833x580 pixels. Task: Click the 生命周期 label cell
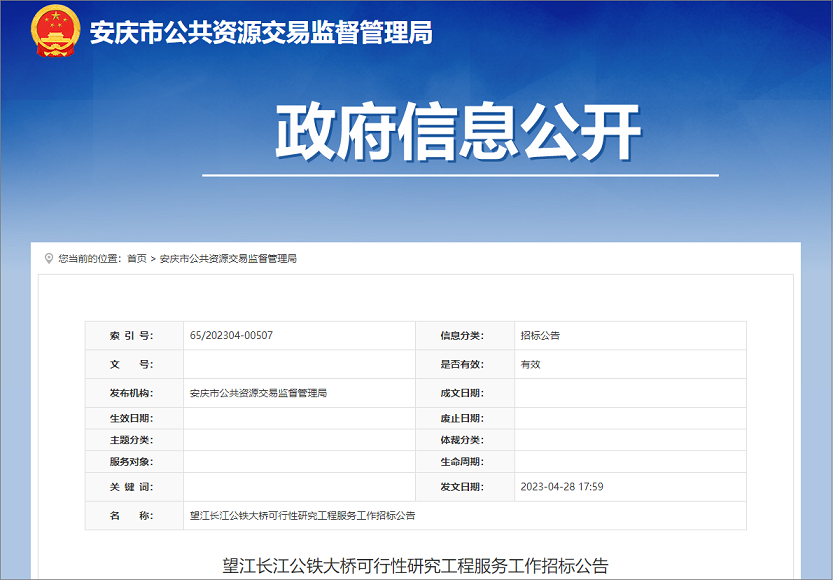coord(461,462)
